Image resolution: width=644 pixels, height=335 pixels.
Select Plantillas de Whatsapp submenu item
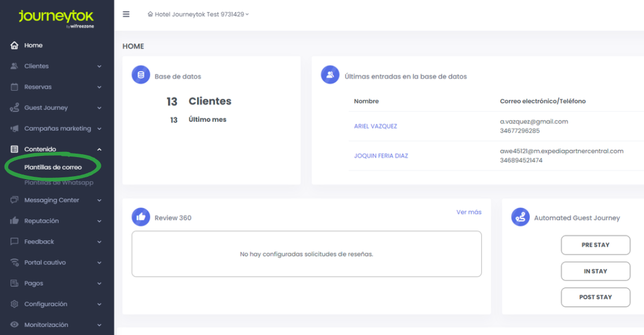click(x=58, y=183)
